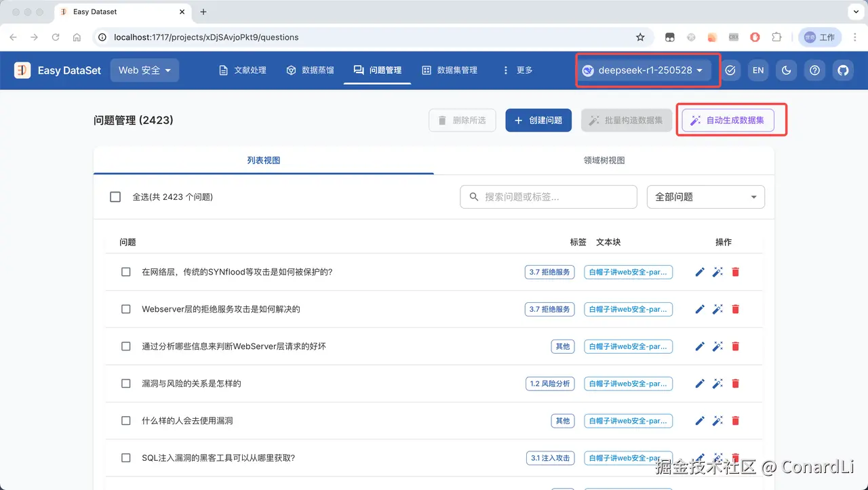Open the 数据集管理 menu
868x490 pixels.
coord(450,70)
